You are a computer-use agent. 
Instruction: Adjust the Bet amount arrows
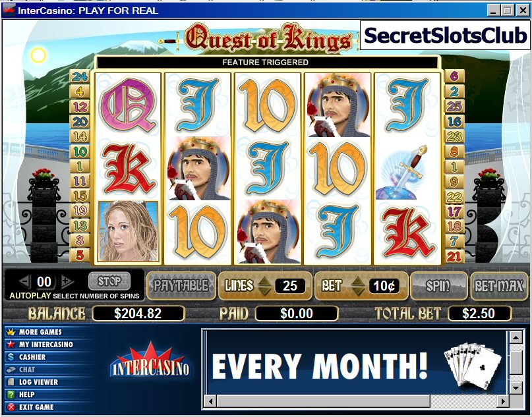point(358,286)
